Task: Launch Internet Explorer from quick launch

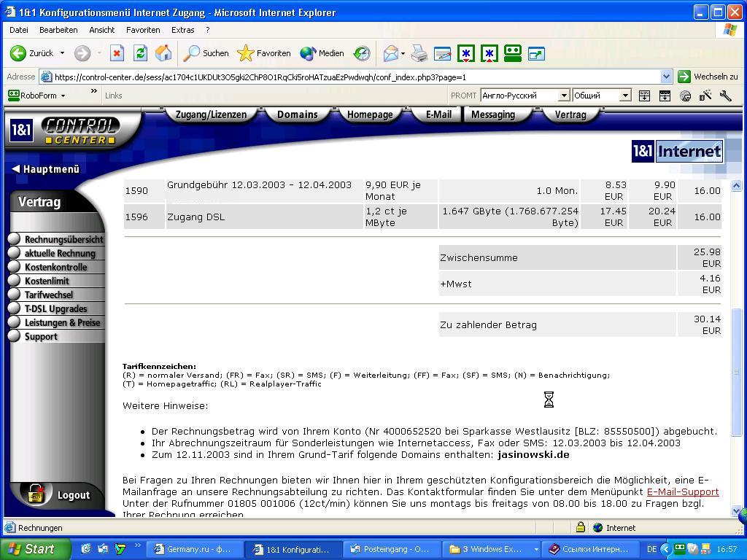Action: click(86, 549)
